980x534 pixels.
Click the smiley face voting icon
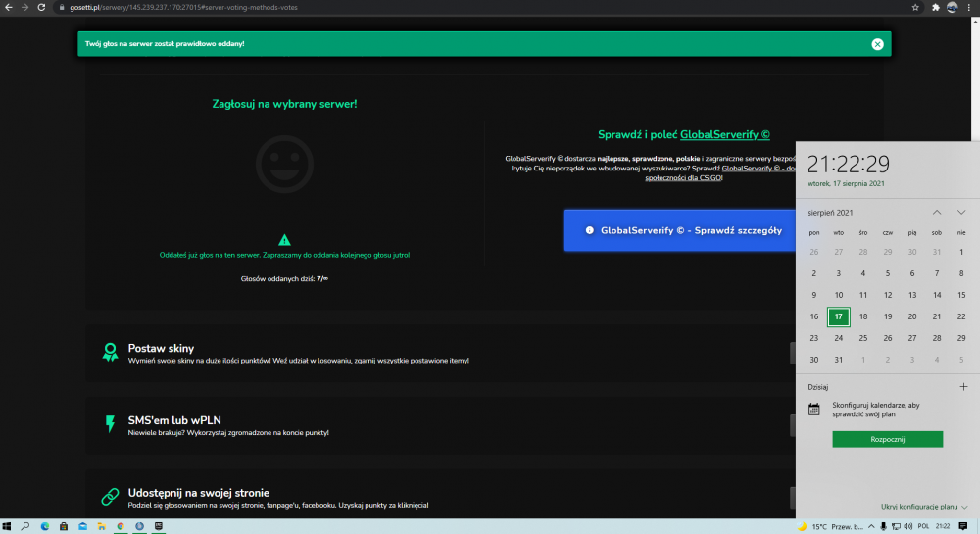pyautogui.click(x=284, y=165)
